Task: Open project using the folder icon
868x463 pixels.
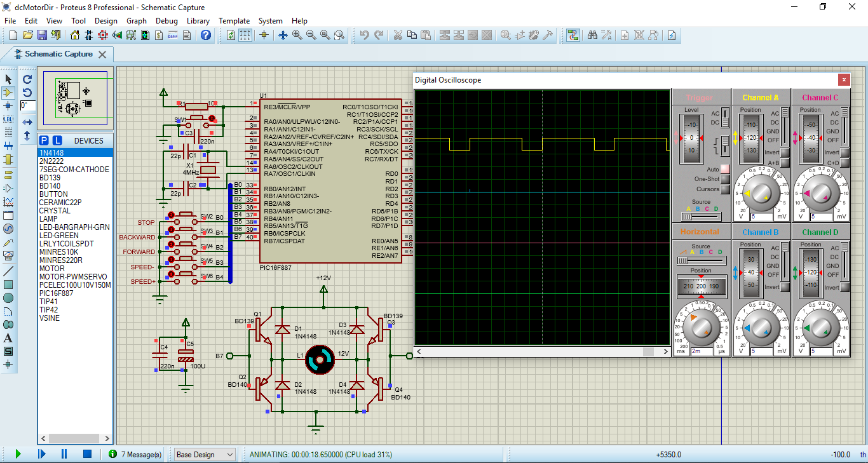Action: 28,35
